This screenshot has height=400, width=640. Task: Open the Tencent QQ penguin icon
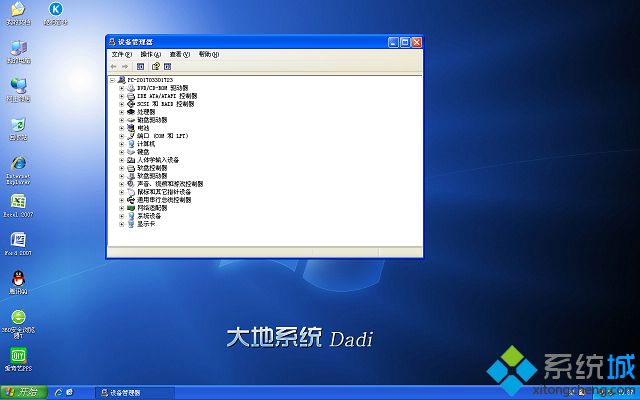click(x=18, y=282)
